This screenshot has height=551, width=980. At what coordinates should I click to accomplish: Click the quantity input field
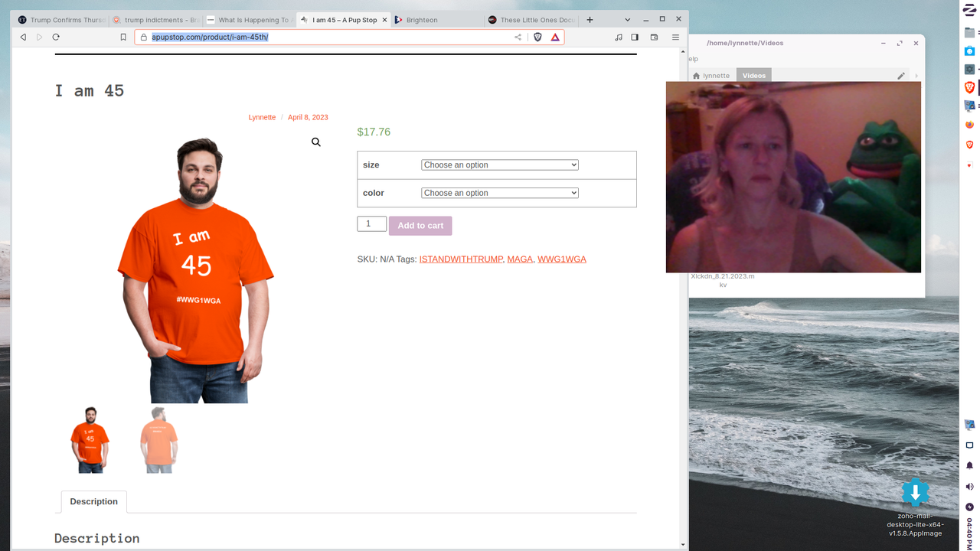(371, 223)
